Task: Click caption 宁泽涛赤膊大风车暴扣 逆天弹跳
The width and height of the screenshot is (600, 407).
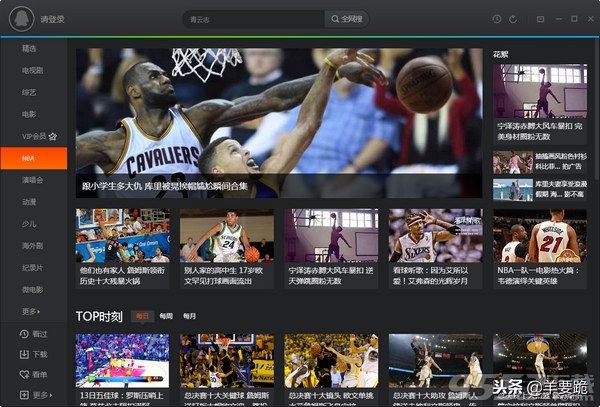Action: [331, 275]
